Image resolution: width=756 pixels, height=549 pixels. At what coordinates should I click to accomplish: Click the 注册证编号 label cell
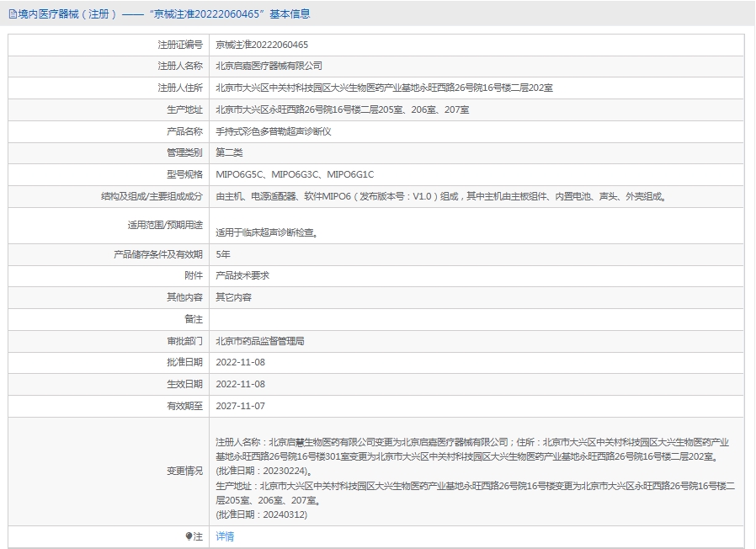coord(180,45)
